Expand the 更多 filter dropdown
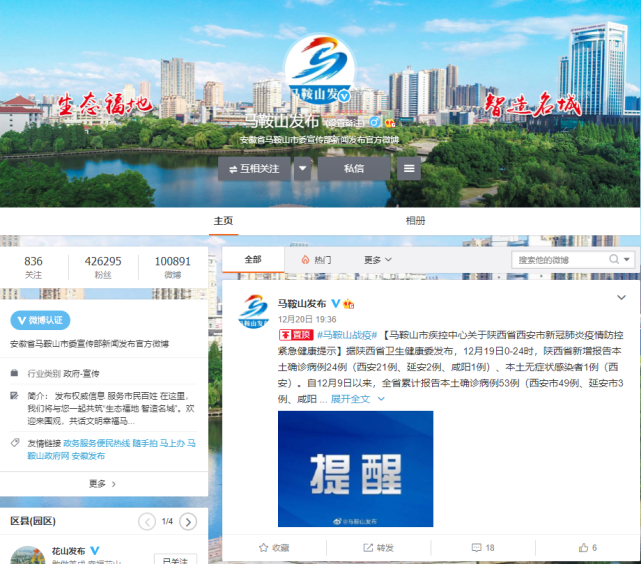641x564 pixels. [x=378, y=260]
